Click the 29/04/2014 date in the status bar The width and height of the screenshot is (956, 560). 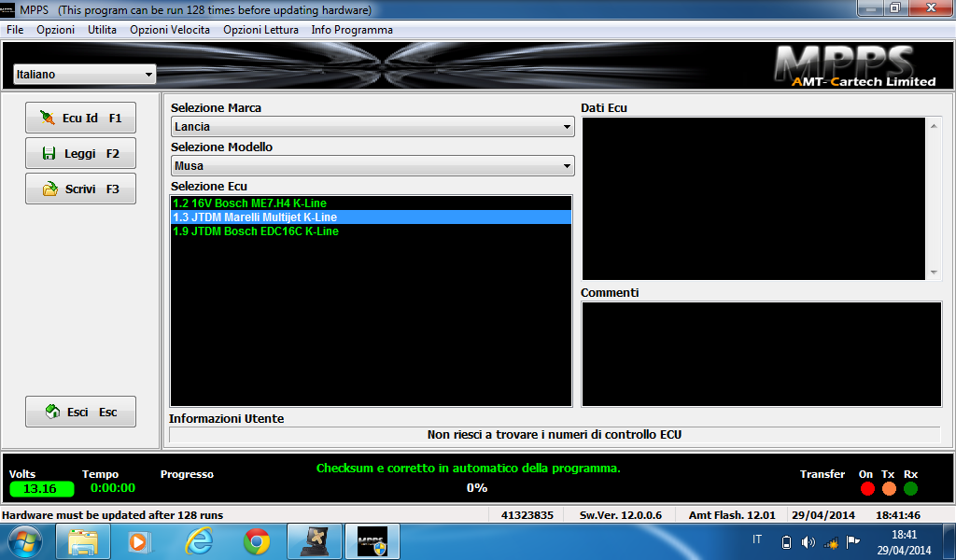click(823, 515)
